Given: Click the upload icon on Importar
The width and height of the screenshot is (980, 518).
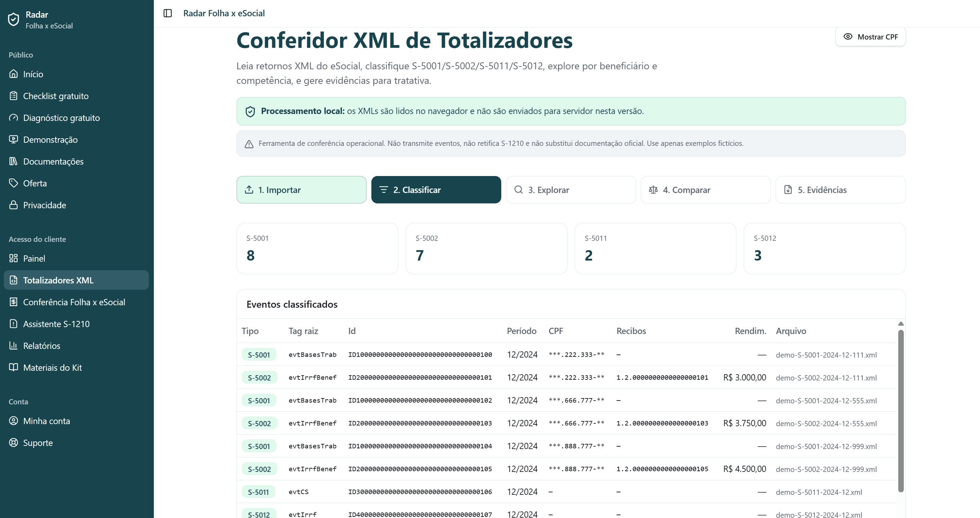Looking at the screenshot, I should 249,190.
